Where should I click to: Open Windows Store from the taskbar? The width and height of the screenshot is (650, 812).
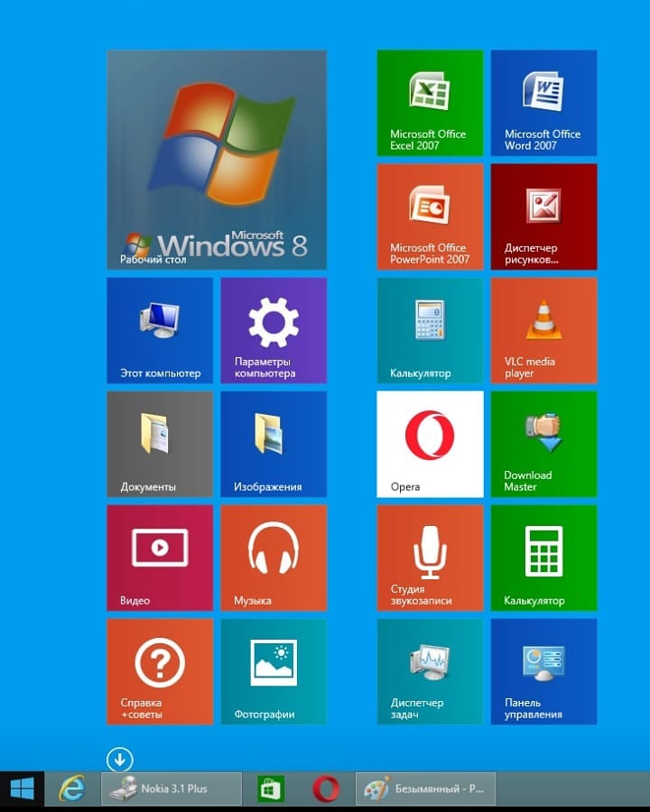click(x=271, y=789)
